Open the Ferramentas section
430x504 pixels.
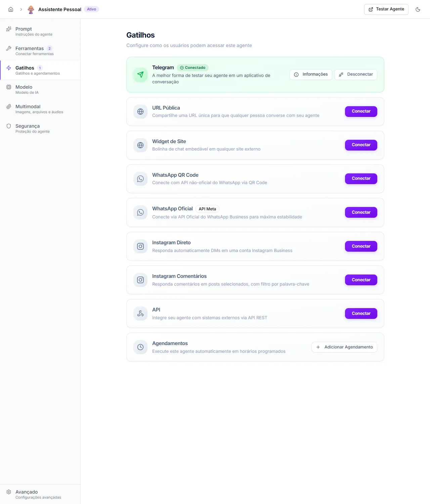coord(40,51)
